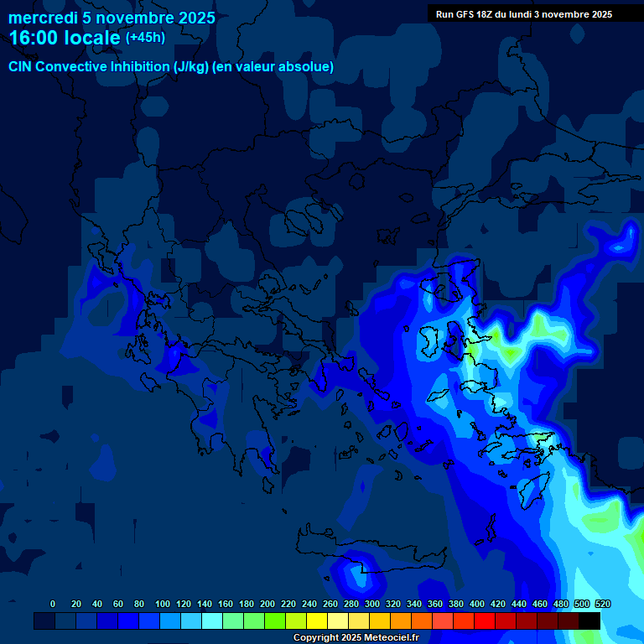
Task: Click the orange legend swatch below 320
Action: [x=401, y=621]
